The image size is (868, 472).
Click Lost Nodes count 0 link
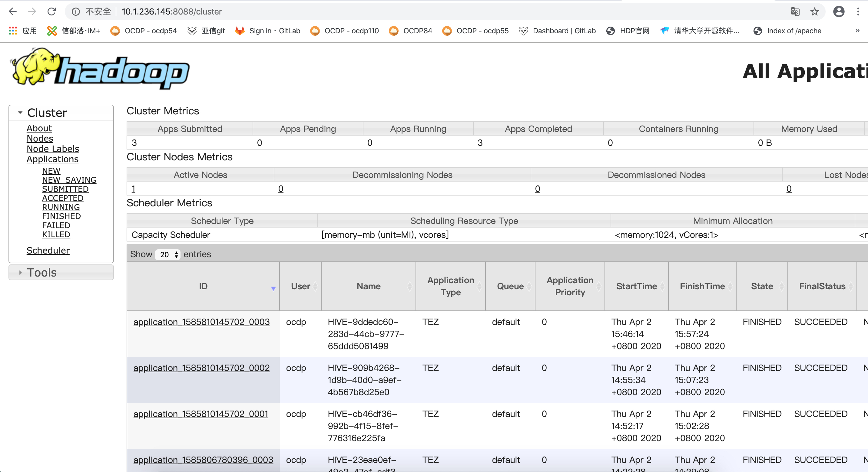789,189
